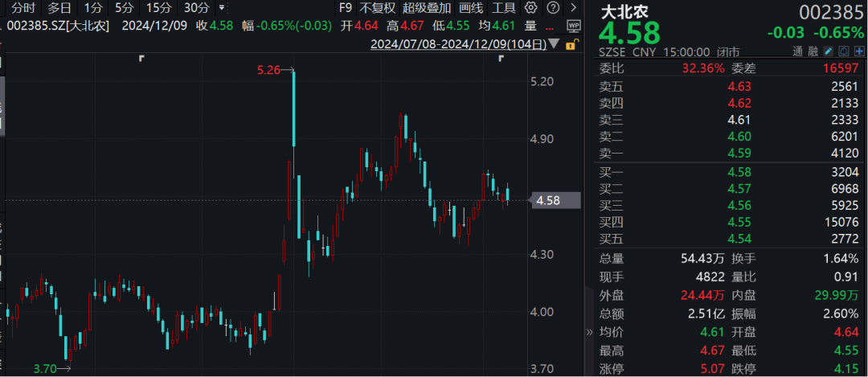The image size is (868, 377).
Task: Toggle the yellow date range lock
Action: point(574,44)
